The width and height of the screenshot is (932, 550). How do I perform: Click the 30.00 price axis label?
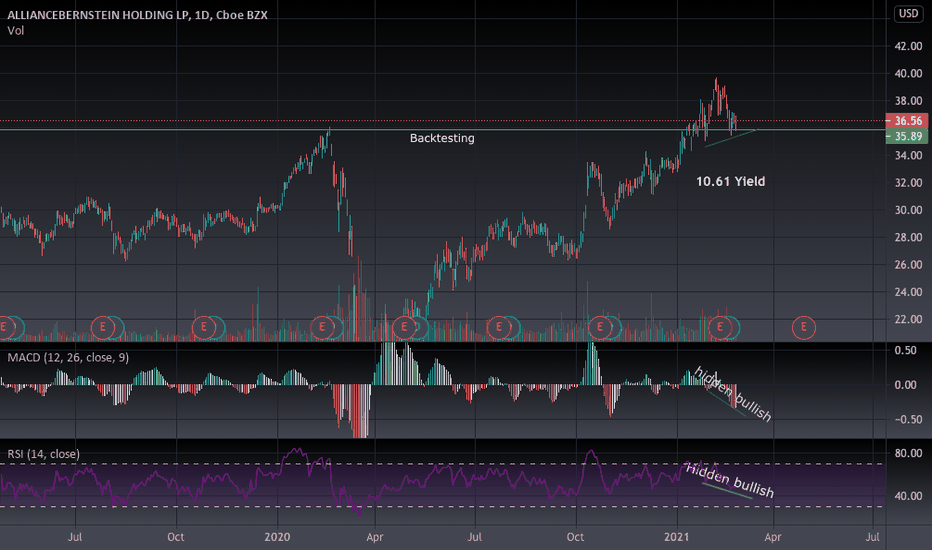coord(908,210)
